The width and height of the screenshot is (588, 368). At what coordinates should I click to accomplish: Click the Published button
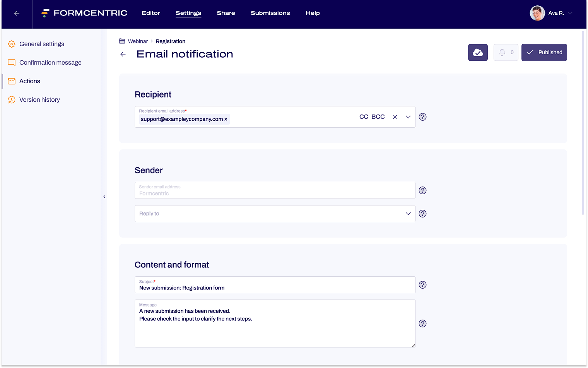[544, 52]
